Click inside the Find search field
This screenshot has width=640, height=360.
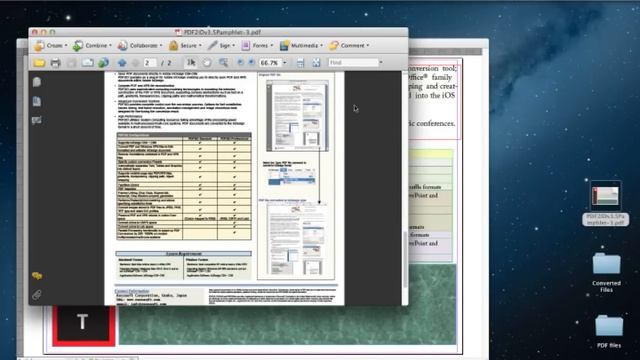point(353,62)
